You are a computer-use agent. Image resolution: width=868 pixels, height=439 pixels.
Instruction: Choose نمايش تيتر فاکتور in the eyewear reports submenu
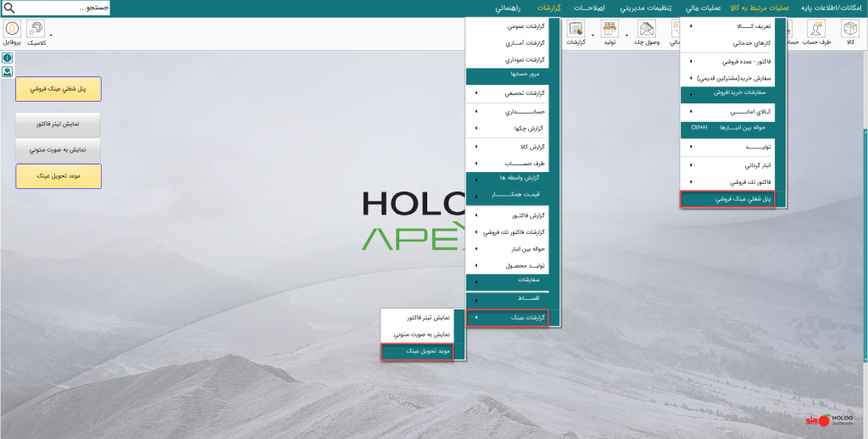click(x=417, y=318)
